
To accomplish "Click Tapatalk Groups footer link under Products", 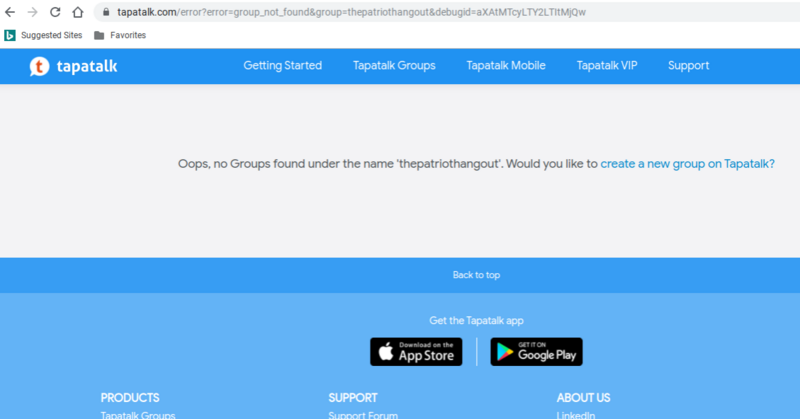I will point(138,415).
